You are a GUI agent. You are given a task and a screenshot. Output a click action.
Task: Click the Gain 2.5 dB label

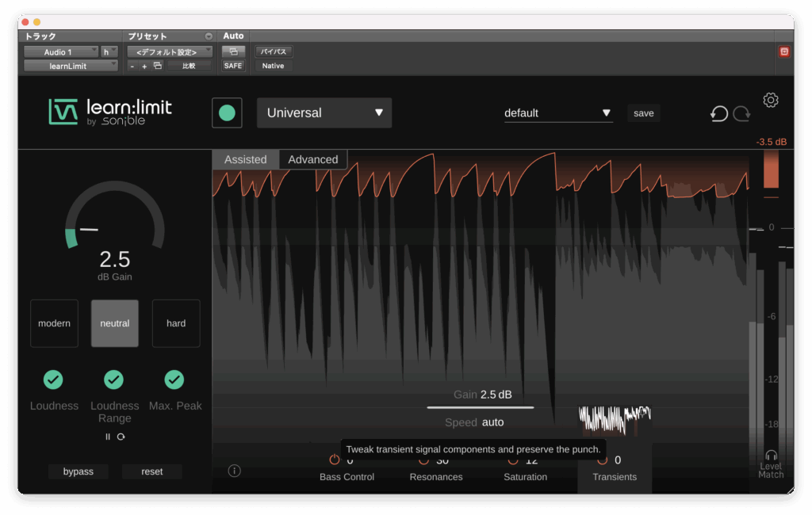pyautogui.click(x=483, y=395)
